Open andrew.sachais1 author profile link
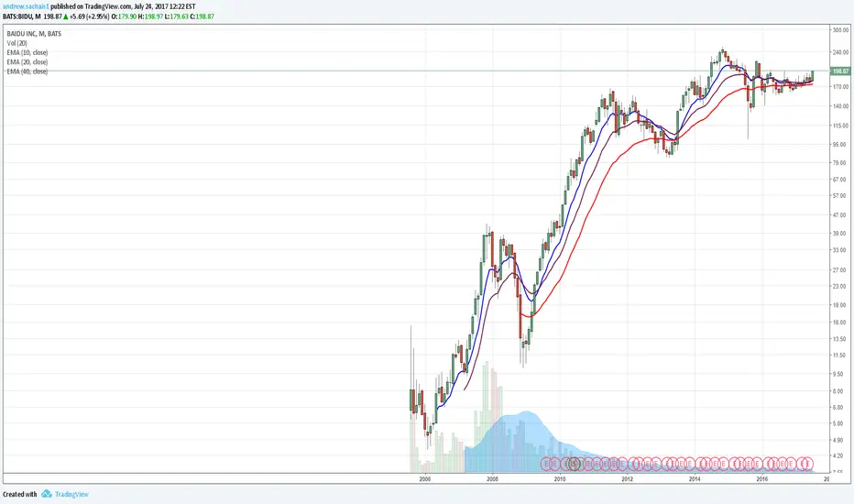 26,6
